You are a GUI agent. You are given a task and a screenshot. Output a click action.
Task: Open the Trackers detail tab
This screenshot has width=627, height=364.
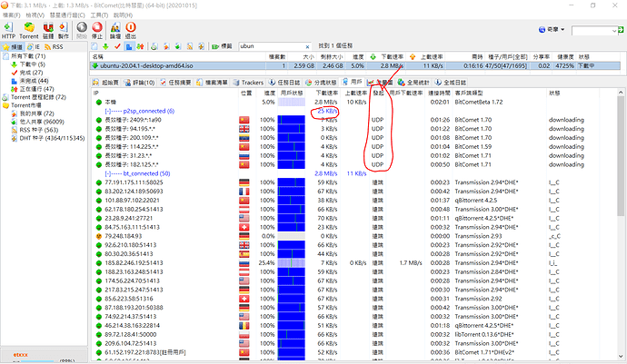click(x=249, y=83)
